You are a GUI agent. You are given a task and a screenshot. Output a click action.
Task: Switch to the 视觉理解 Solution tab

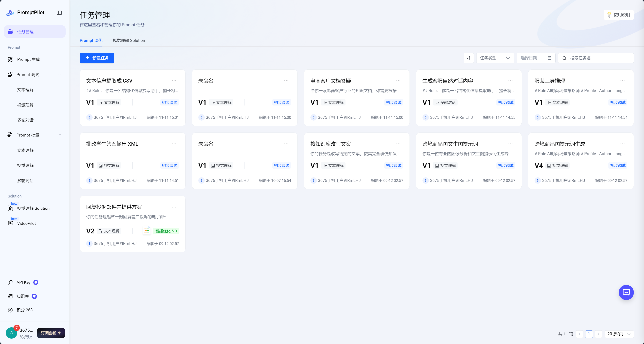pos(129,40)
